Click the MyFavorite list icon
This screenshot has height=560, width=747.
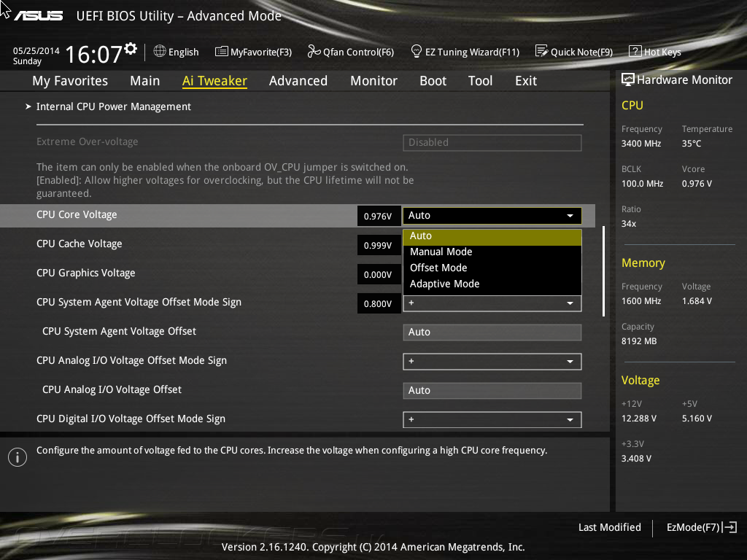point(221,52)
